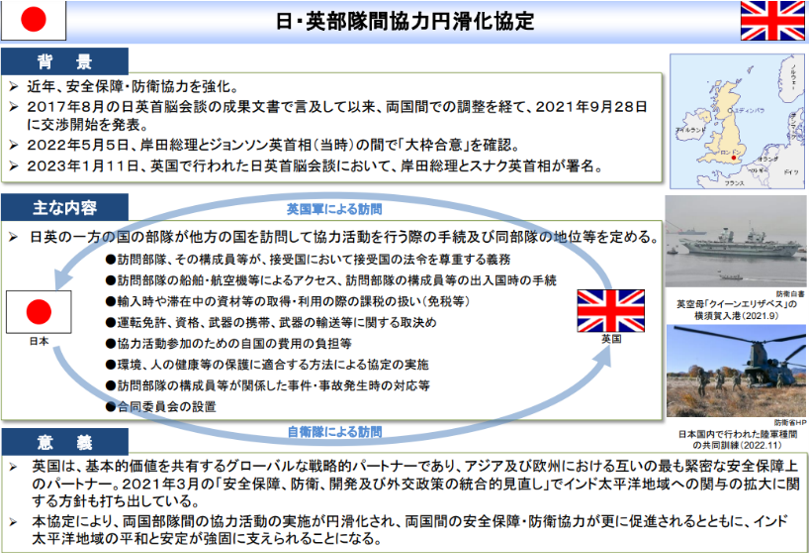Click the 日本 label under the flag

click(39, 341)
